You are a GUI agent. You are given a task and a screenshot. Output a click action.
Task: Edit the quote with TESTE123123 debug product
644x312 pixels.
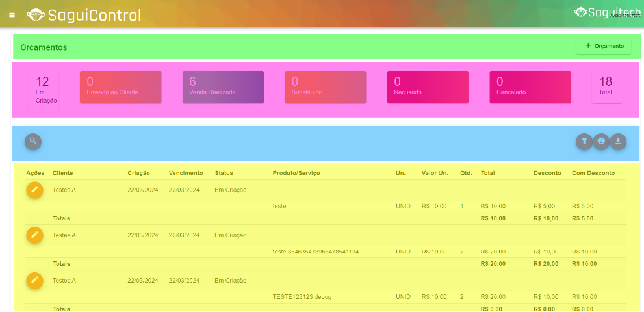tap(35, 281)
